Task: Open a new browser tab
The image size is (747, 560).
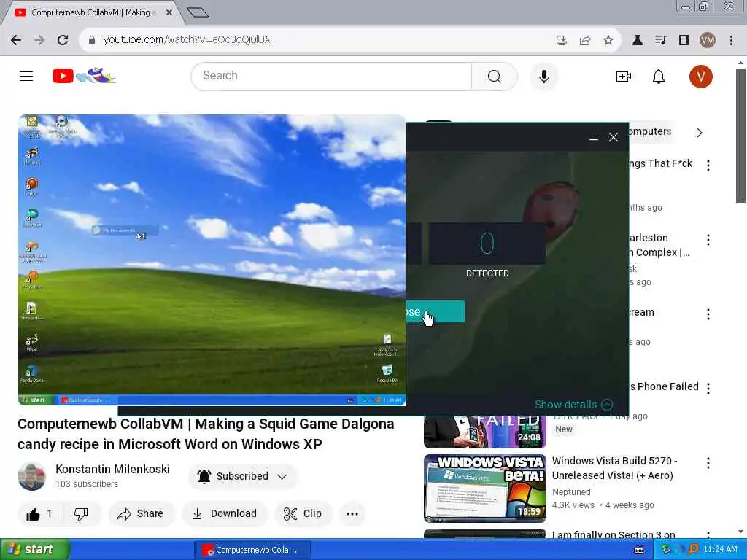Action: pyautogui.click(x=198, y=12)
